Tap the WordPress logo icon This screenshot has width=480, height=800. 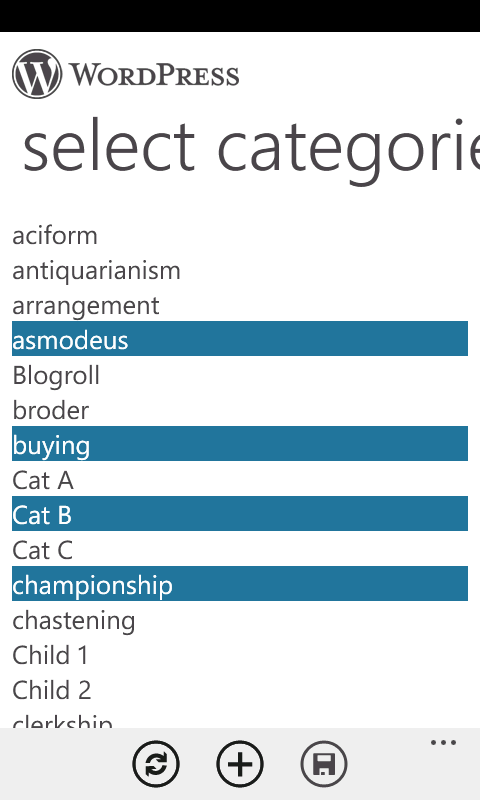coord(37,74)
